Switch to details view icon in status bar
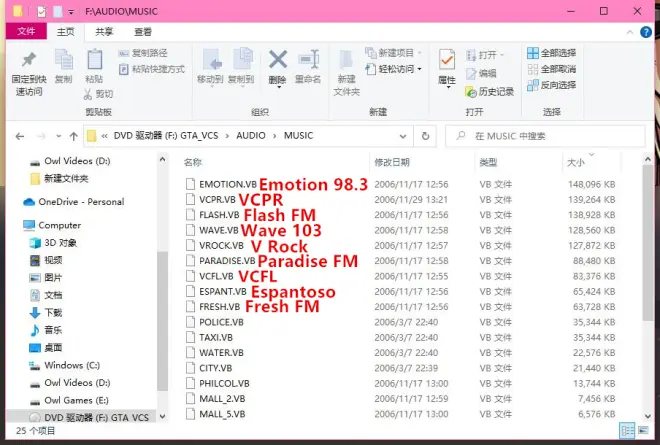This screenshot has width=660, height=445. (627, 430)
